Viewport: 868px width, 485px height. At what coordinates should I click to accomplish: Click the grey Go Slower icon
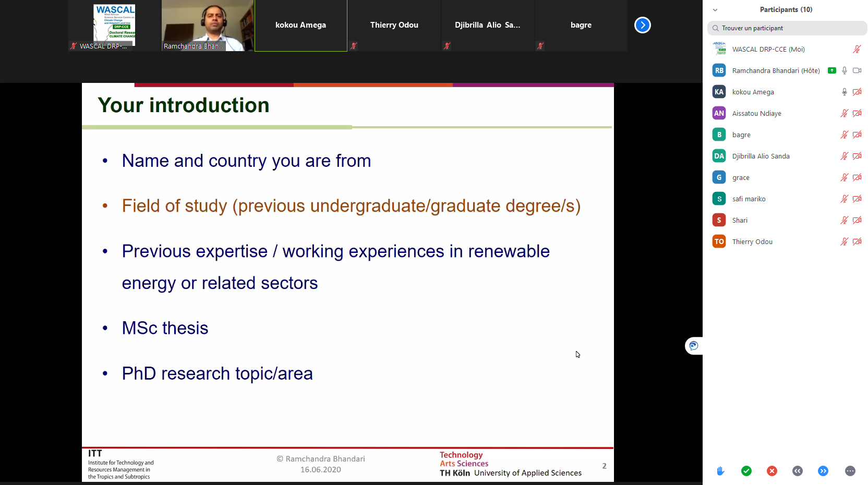(798, 471)
